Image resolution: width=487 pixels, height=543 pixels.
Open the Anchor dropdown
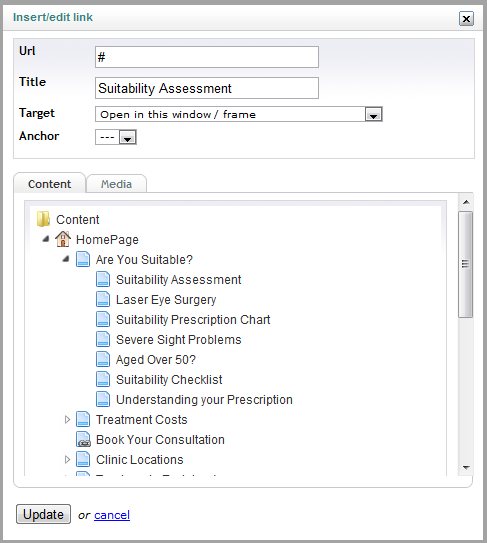point(127,137)
